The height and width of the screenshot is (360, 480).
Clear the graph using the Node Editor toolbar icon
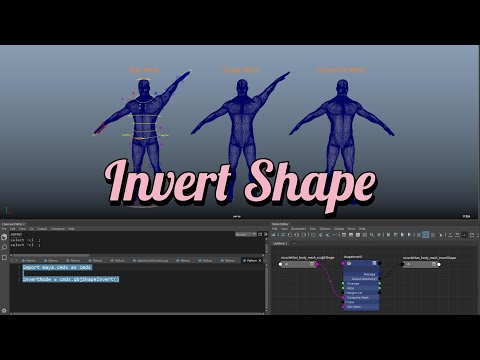pos(313,235)
